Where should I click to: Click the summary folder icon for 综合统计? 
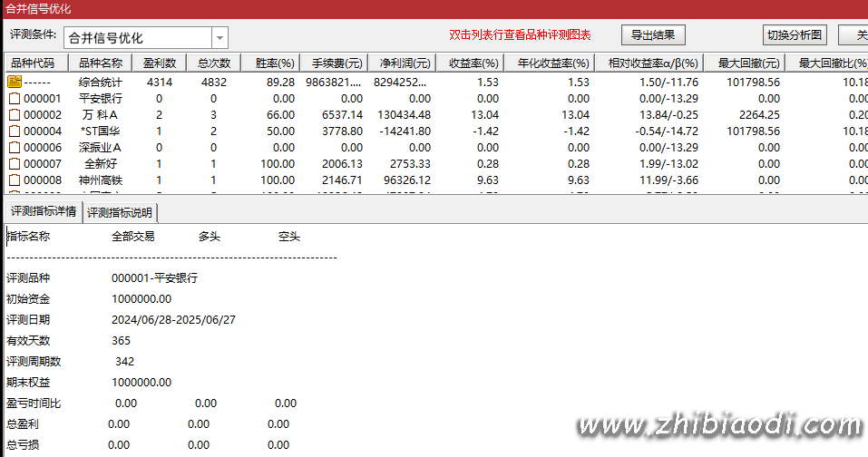[x=15, y=82]
